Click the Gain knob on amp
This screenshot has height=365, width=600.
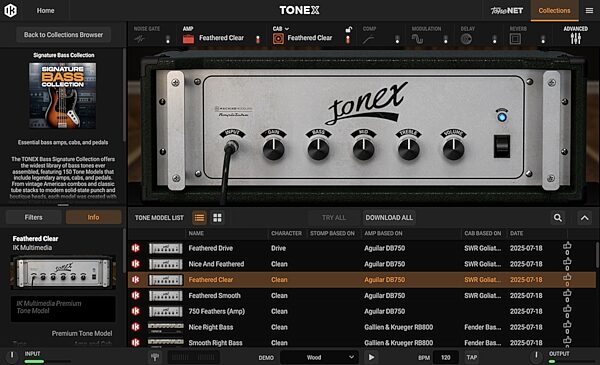pos(274,148)
